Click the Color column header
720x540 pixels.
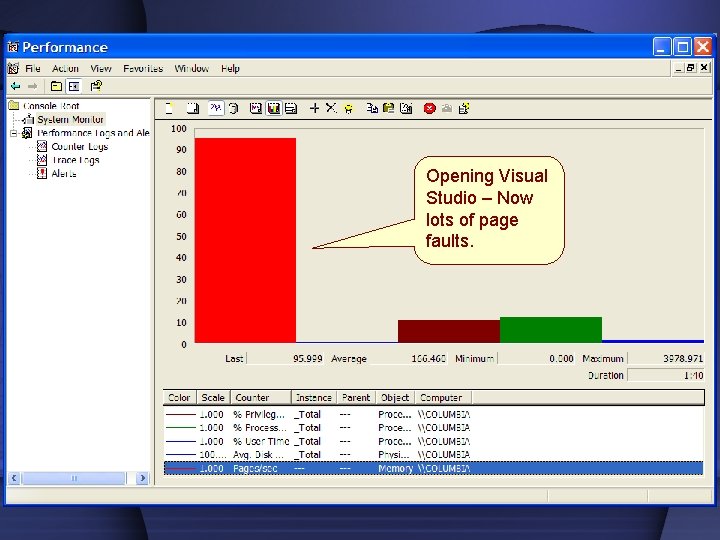pos(180,398)
